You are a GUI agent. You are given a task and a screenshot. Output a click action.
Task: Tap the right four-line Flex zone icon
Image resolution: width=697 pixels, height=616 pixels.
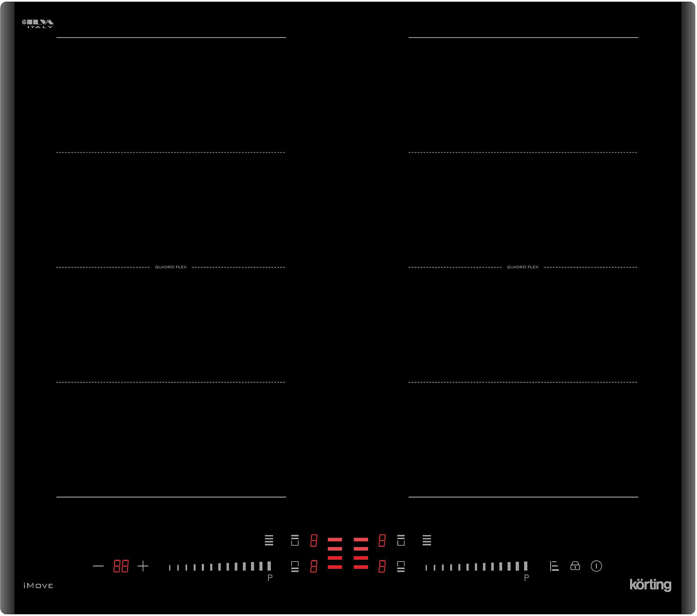427,541
